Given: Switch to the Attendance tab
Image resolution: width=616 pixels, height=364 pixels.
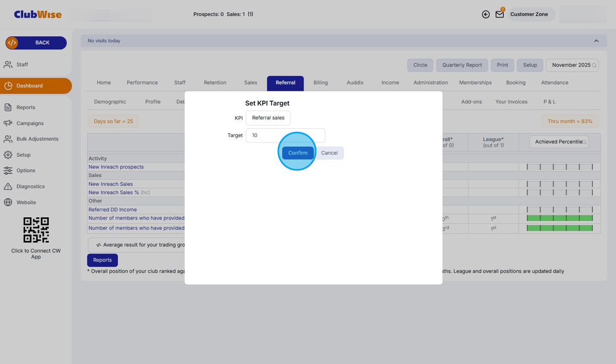Looking at the screenshot, I should [554, 83].
